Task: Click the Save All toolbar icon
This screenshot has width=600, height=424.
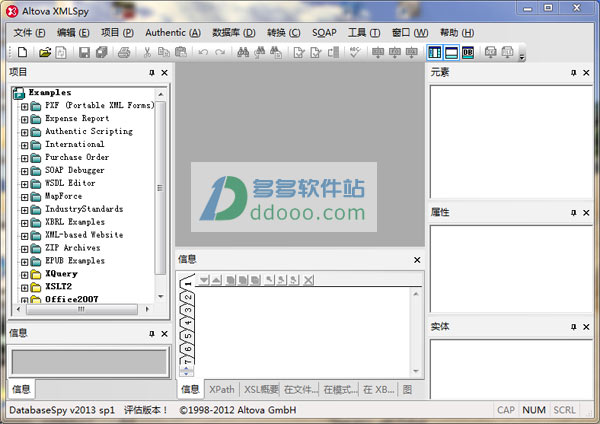Action: point(101,52)
